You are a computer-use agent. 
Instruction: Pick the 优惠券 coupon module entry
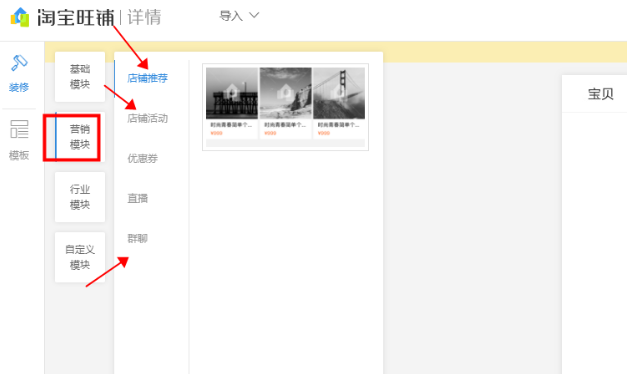point(142,158)
